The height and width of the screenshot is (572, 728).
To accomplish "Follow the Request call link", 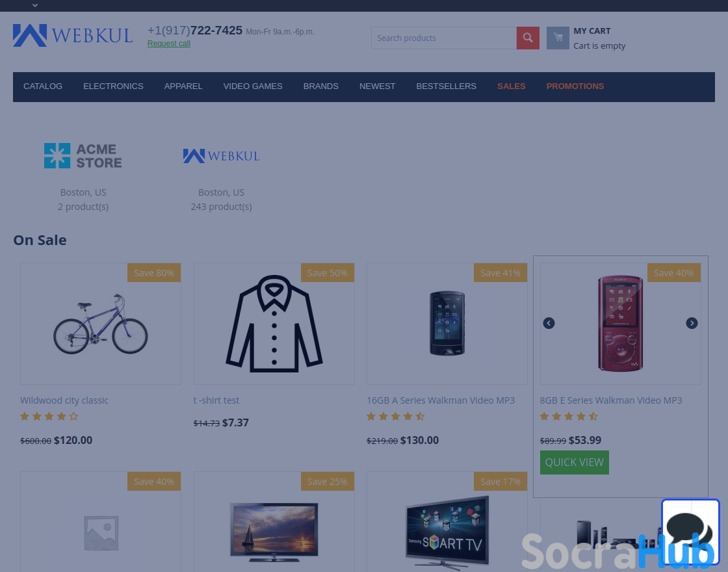I will [169, 43].
